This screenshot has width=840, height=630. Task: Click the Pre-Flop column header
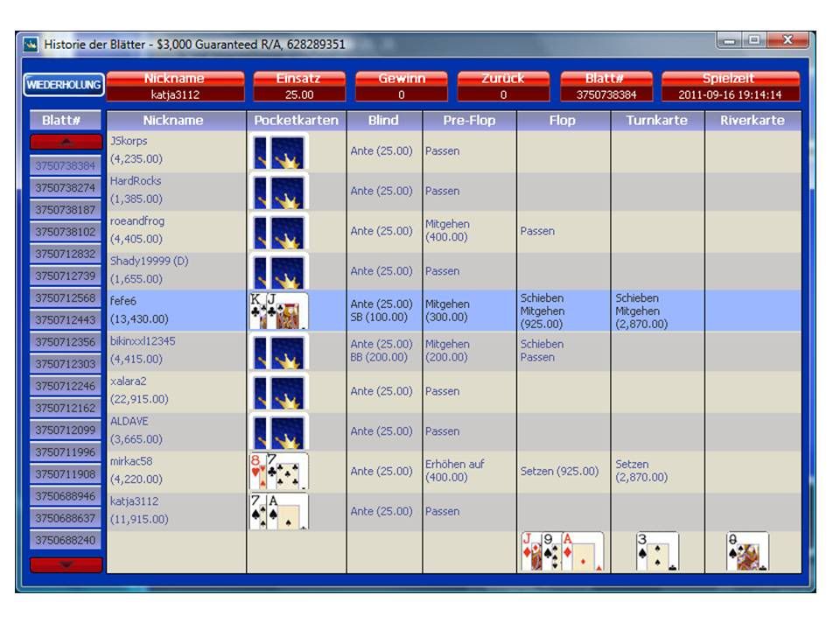469,121
